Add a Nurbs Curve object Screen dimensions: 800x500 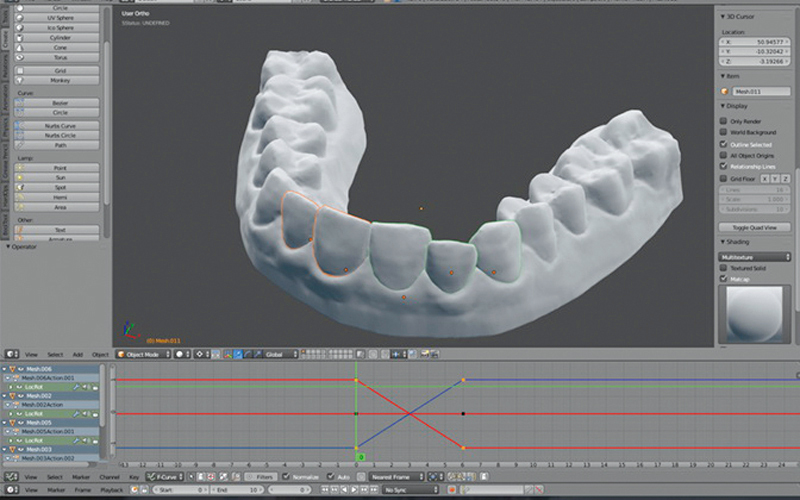tap(60, 126)
